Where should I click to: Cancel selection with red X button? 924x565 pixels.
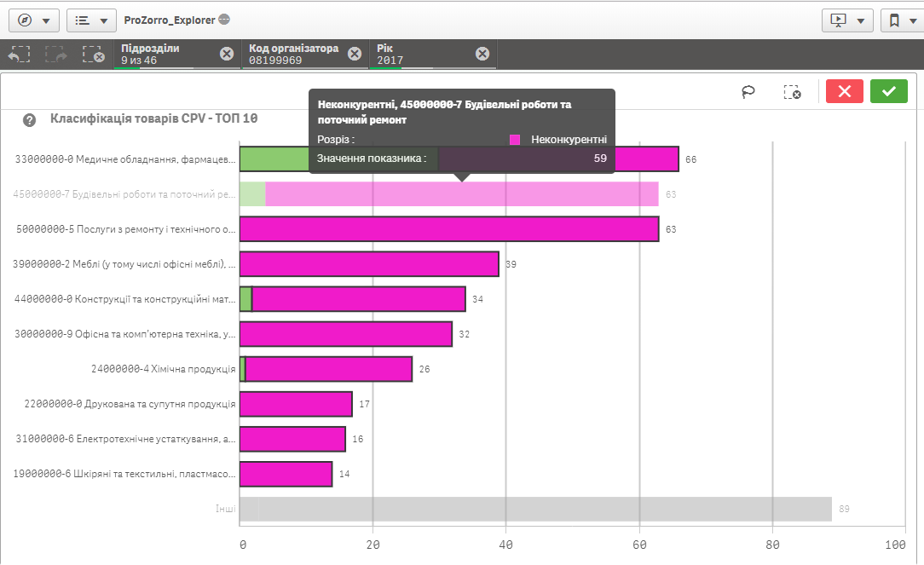point(844,92)
